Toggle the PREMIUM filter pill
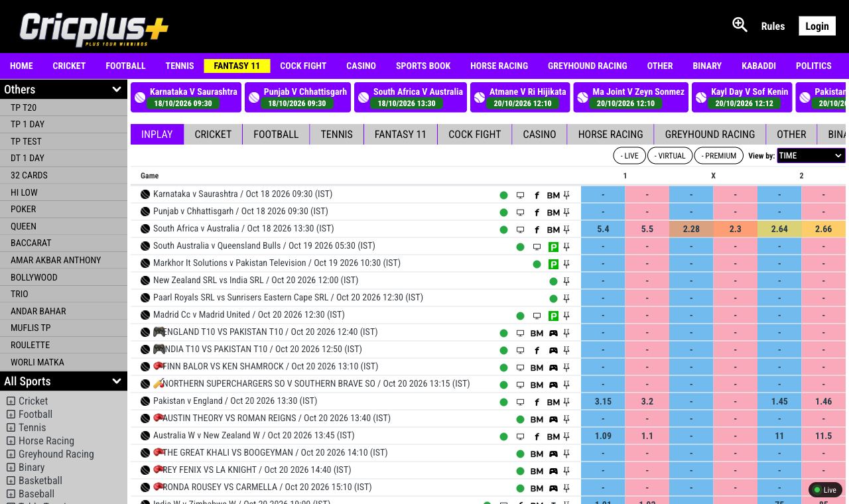The image size is (849, 504). (x=719, y=156)
